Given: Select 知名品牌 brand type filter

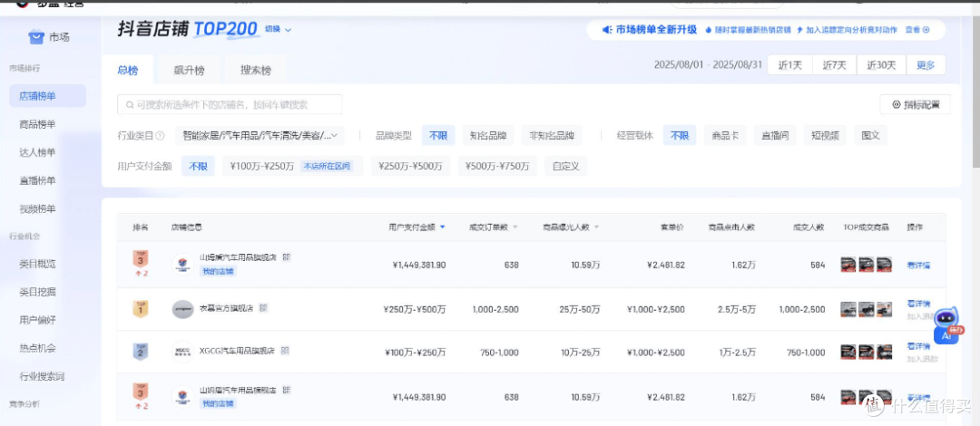Looking at the screenshot, I should click(488, 136).
